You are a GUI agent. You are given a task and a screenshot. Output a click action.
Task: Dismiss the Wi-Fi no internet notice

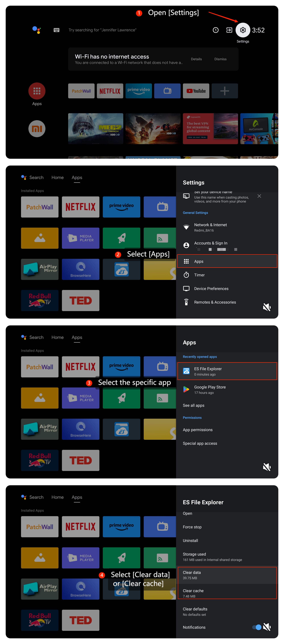coord(220,59)
